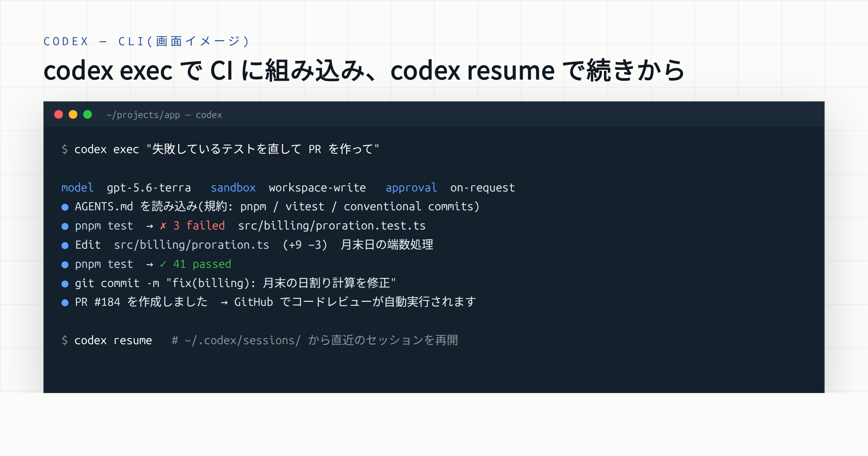This screenshot has height=456, width=868.
Task: Click 'PR #184 を作成しました' text
Action: point(141,302)
